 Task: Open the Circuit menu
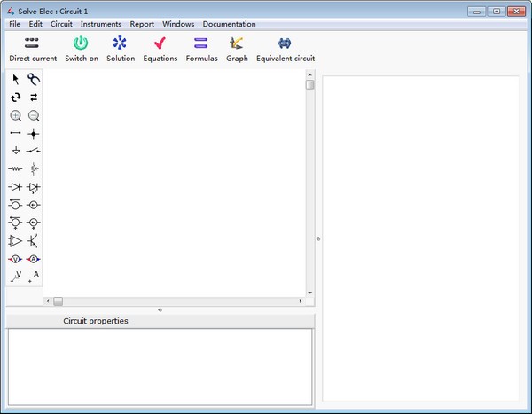point(61,24)
